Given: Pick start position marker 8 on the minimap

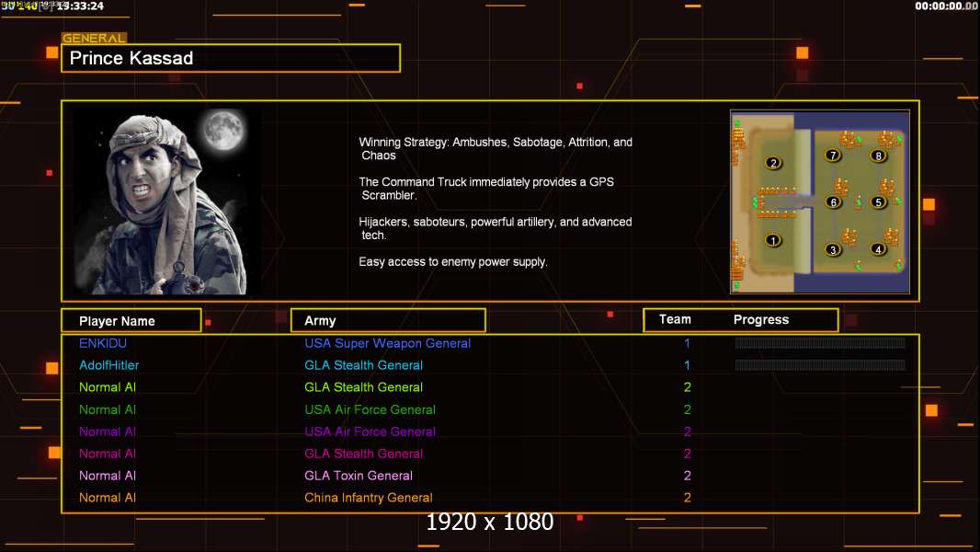Looking at the screenshot, I should click(x=878, y=155).
